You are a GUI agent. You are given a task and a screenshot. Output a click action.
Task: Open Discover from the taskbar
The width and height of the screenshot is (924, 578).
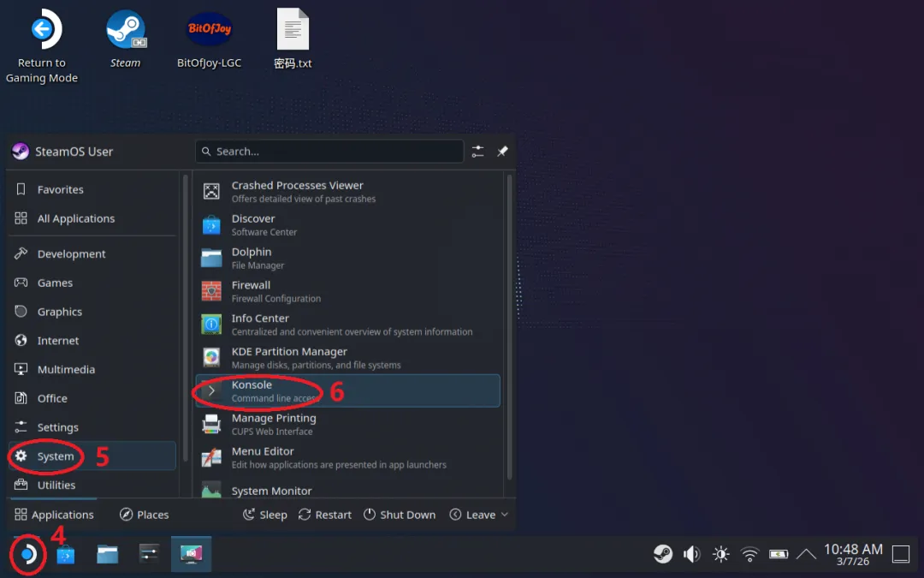click(65, 554)
